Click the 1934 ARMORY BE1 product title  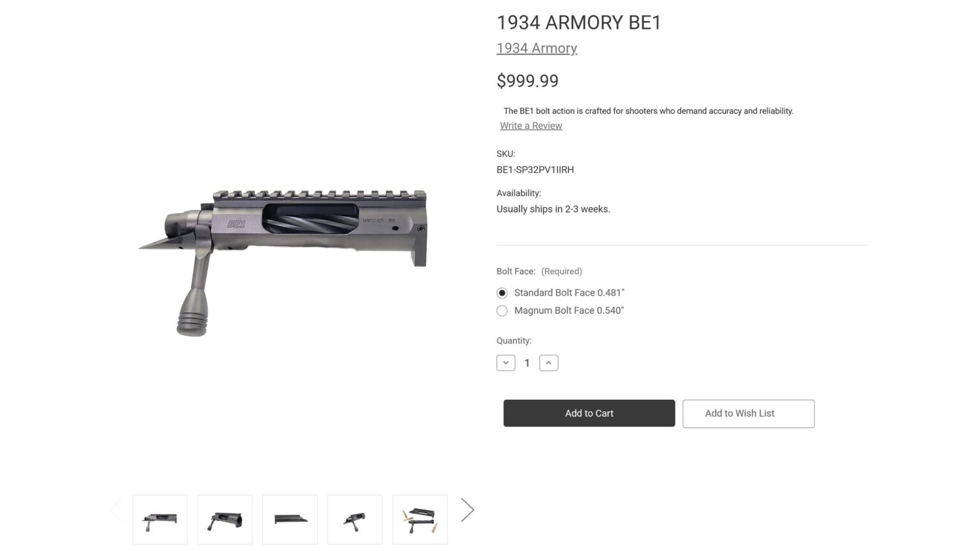pos(579,22)
